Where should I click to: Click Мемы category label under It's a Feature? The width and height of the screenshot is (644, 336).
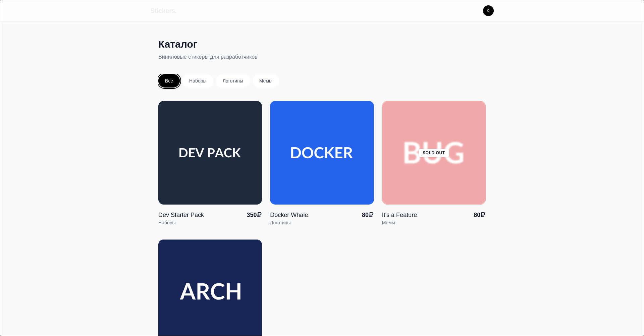tap(388, 223)
